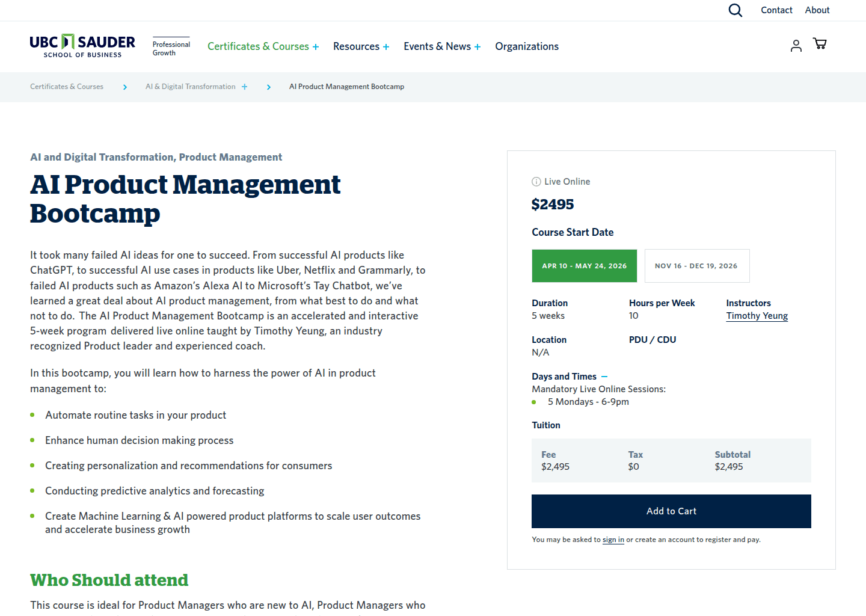This screenshot has width=866, height=616.
Task: Click the sign in link
Action: pos(613,540)
